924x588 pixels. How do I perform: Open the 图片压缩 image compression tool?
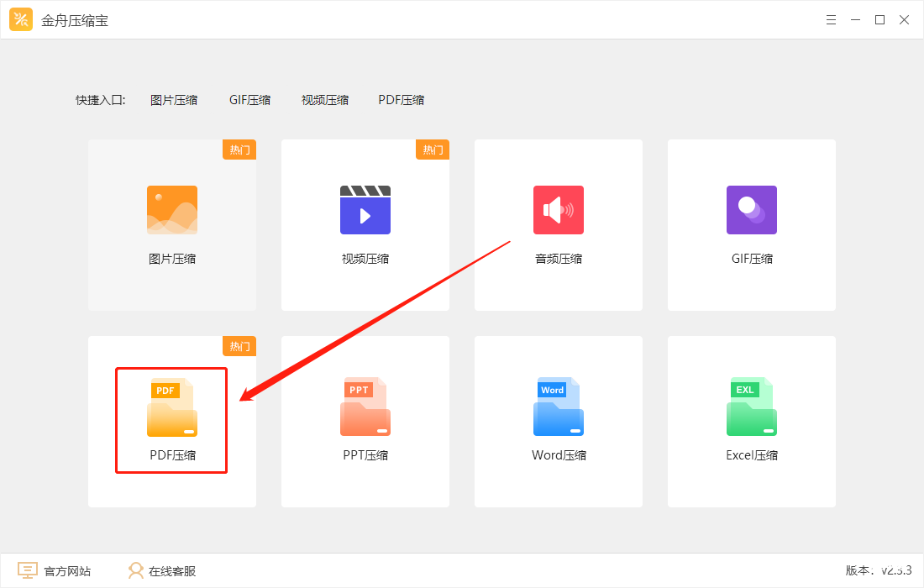tap(171, 210)
